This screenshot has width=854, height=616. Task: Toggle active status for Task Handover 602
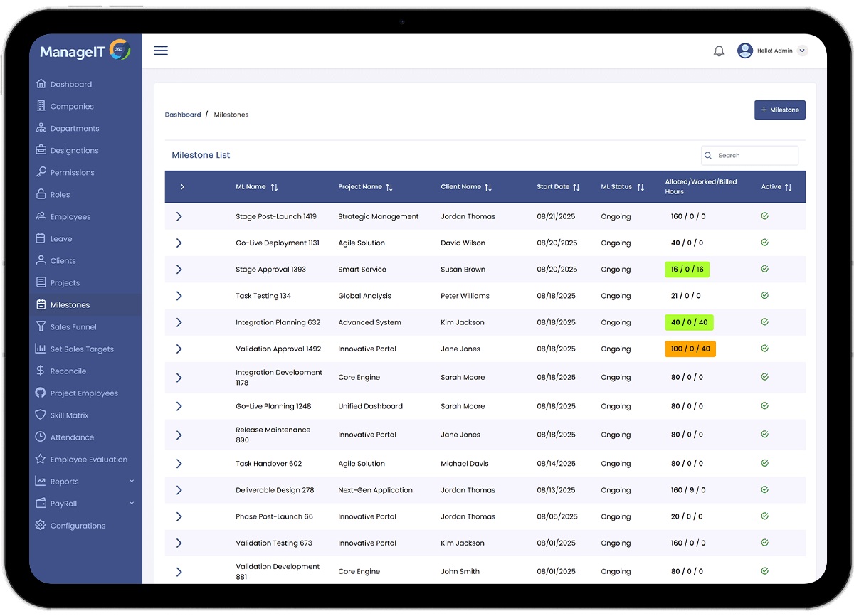[x=765, y=463]
